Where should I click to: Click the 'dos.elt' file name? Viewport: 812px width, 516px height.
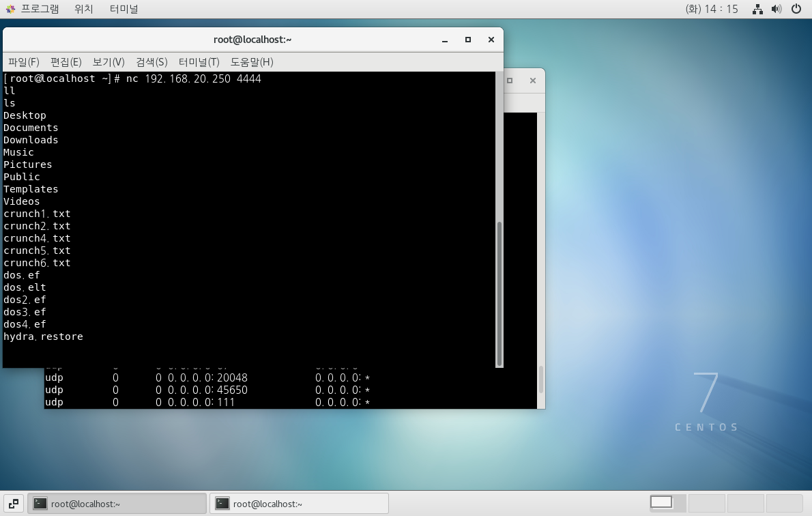click(x=25, y=287)
